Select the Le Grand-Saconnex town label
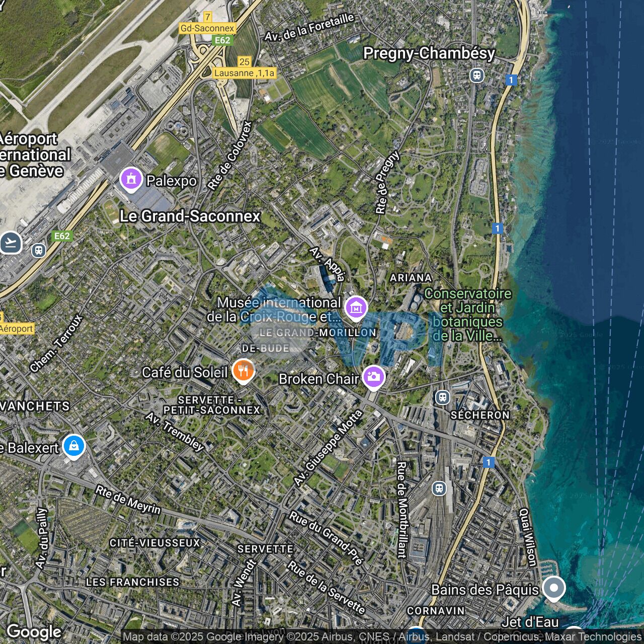The height and width of the screenshot is (644, 644). (x=190, y=216)
